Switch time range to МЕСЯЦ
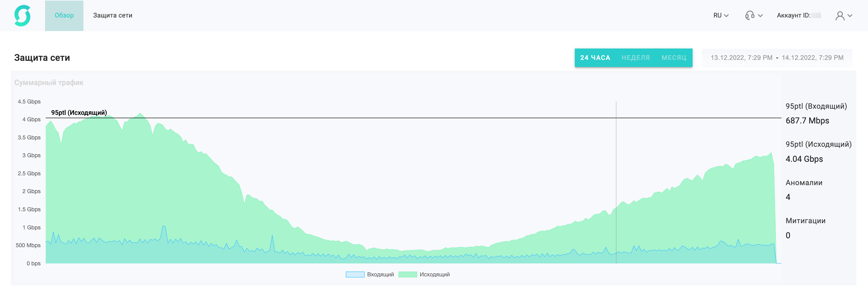Image resolution: width=868 pixels, height=288 pixels. point(674,58)
